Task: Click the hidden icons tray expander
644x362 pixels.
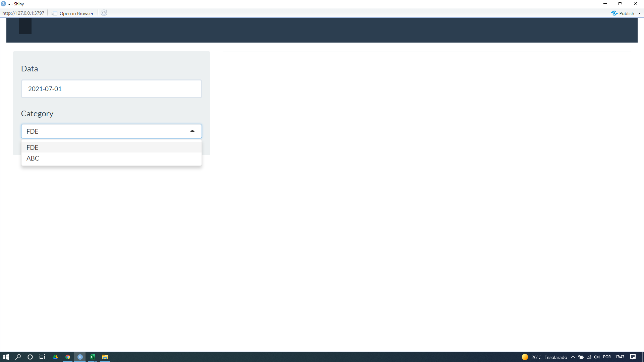Action: (x=572, y=357)
